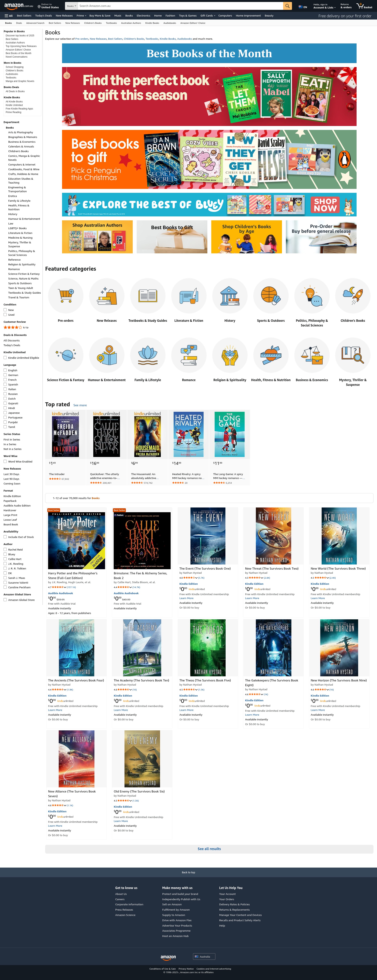Open Last 30 Days new releases filter
Viewport: 377px width, 980px height.
pos(11,474)
